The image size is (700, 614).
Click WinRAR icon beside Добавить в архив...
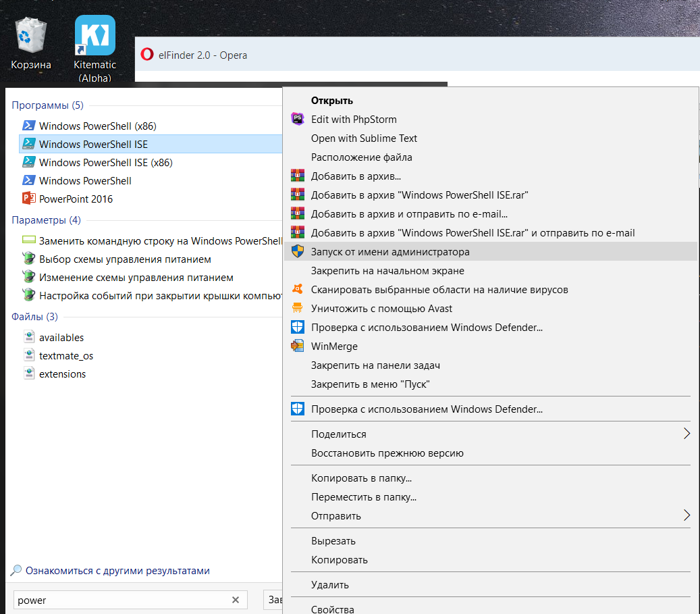[x=297, y=176]
